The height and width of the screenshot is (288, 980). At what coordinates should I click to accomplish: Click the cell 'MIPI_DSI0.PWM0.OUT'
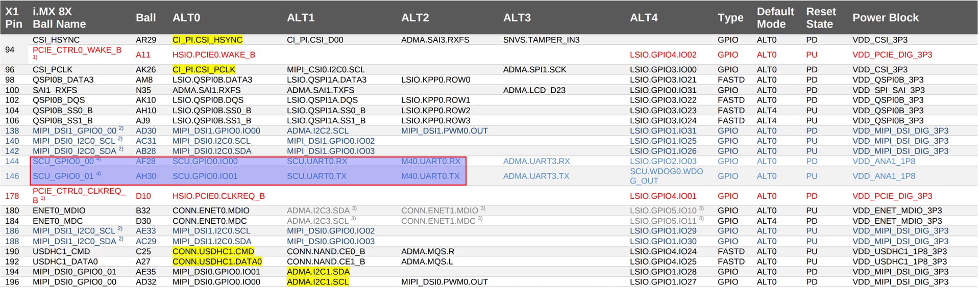pyautogui.click(x=444, y=282)
